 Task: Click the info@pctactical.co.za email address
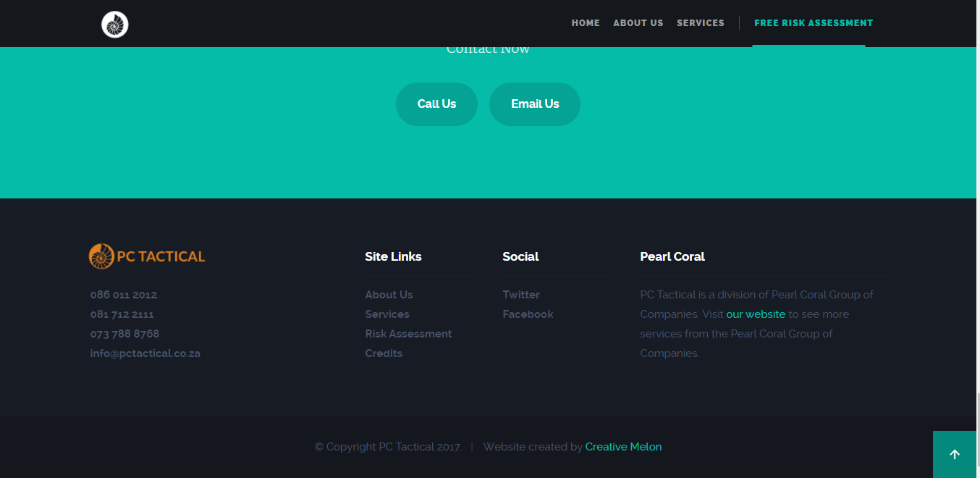[x=145, y=353]
